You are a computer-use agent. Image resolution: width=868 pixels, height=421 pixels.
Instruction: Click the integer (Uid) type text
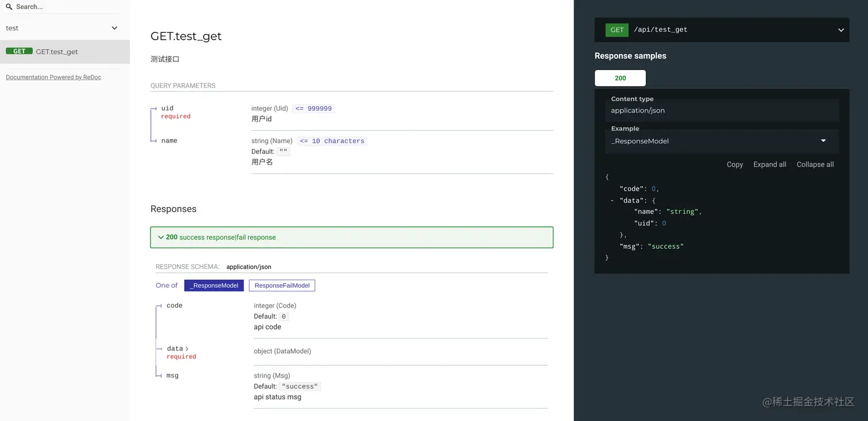pyautogui.click(x=270, y=109)
